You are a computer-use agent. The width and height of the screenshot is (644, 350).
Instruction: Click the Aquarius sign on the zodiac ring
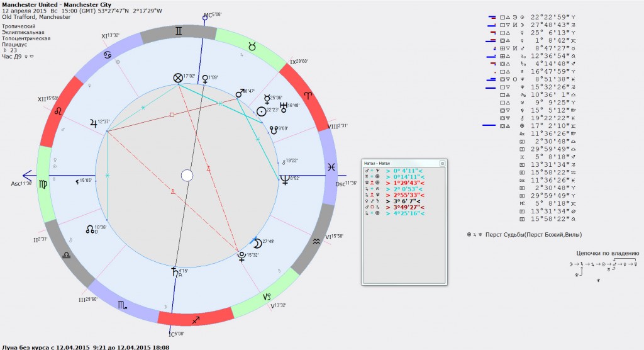316,242
